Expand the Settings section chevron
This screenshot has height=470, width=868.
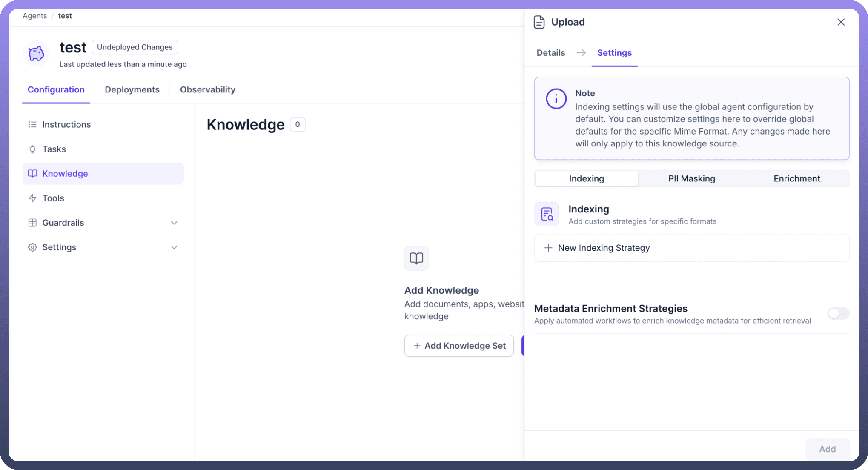[x=174, y=247]
